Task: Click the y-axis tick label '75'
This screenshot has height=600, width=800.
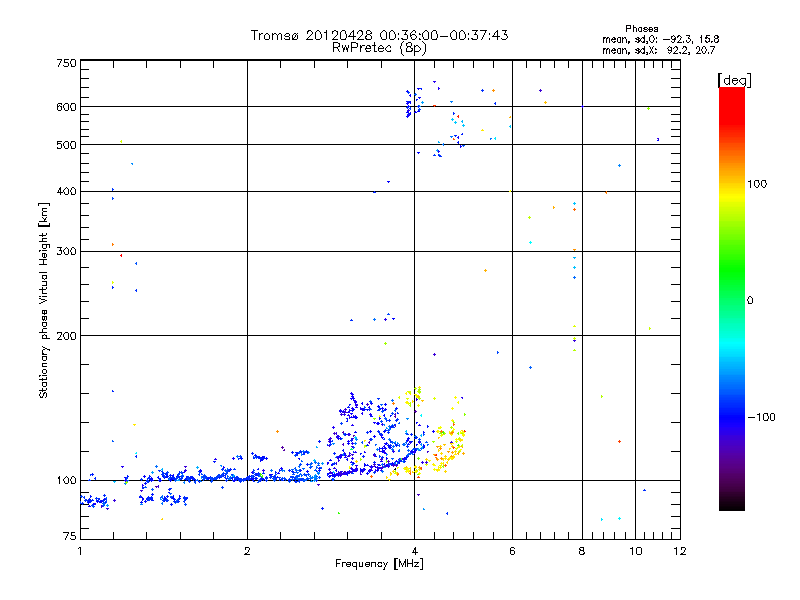Action: (x=70, y=536)
